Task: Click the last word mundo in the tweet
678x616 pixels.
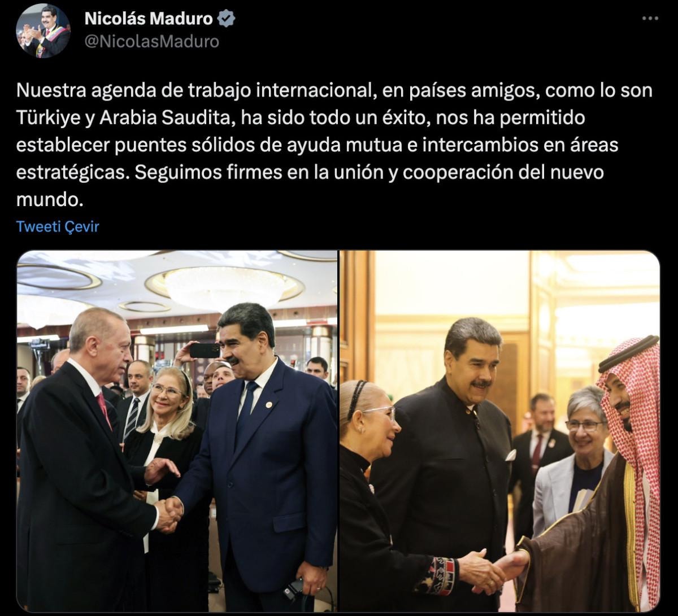Action: (x=47, y=200)
